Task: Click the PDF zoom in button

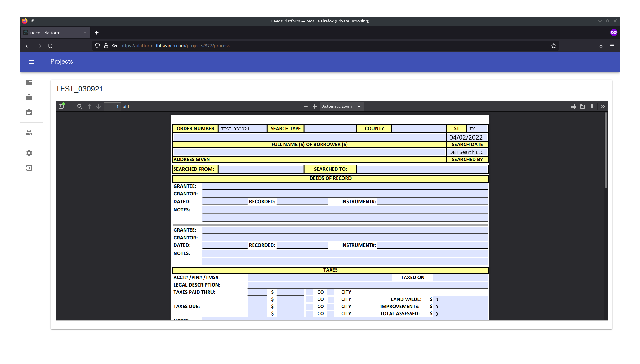Action: point(315,106)
